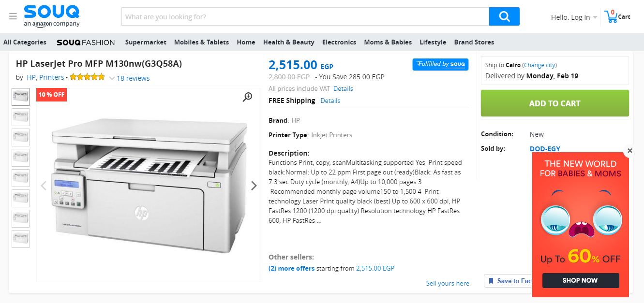This screenshot has width=644, height=303.
Task: Open the (2) more offers link
Action: pos(291,268)
